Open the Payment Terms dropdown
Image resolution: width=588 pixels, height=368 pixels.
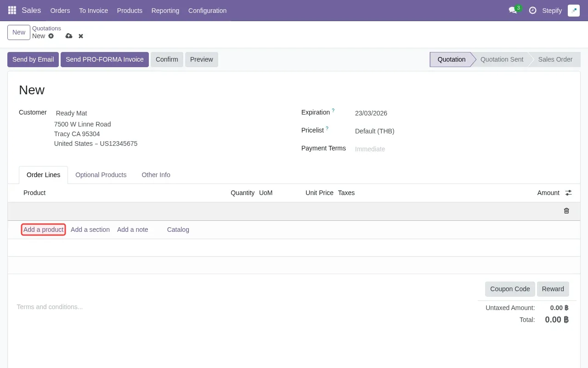(370, 149)
